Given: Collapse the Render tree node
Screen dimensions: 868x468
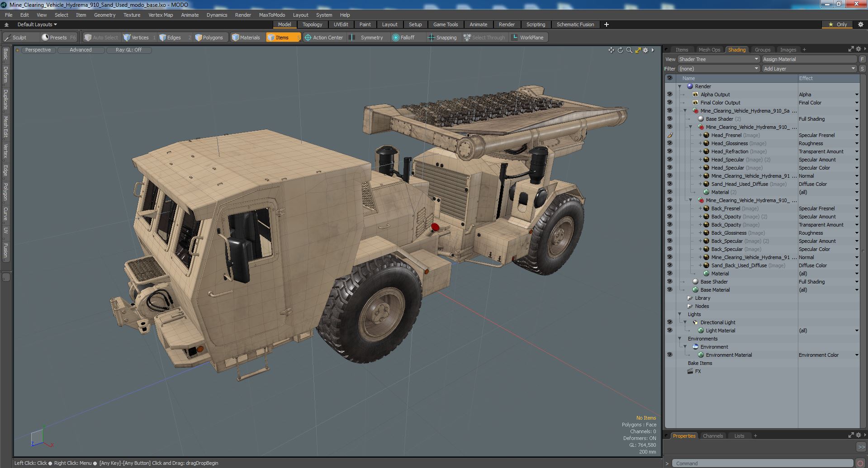Looking at the screenshot, I should pos(679,86).
